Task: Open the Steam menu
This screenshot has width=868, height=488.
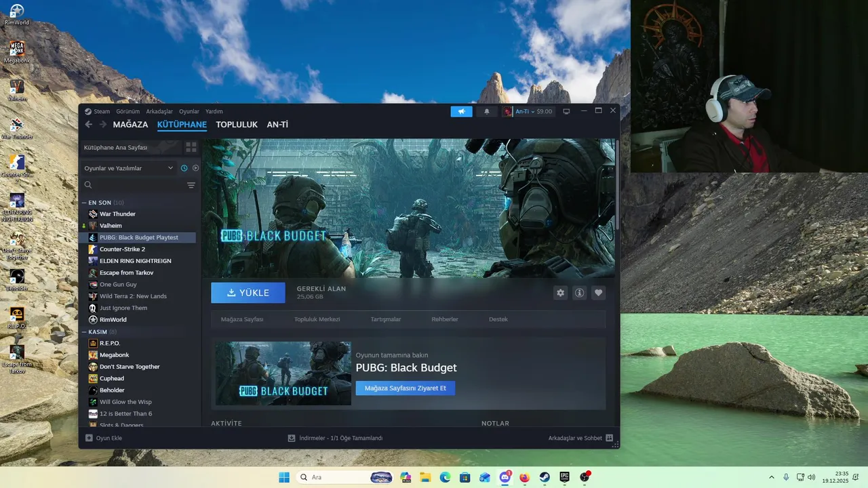Action: 97,111
